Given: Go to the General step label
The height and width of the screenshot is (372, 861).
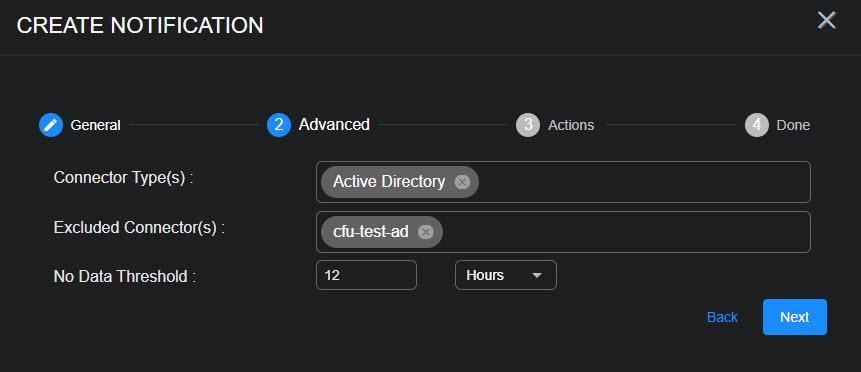Looking at the screenshot, I should pyautogui.click(x=96, y=125).
